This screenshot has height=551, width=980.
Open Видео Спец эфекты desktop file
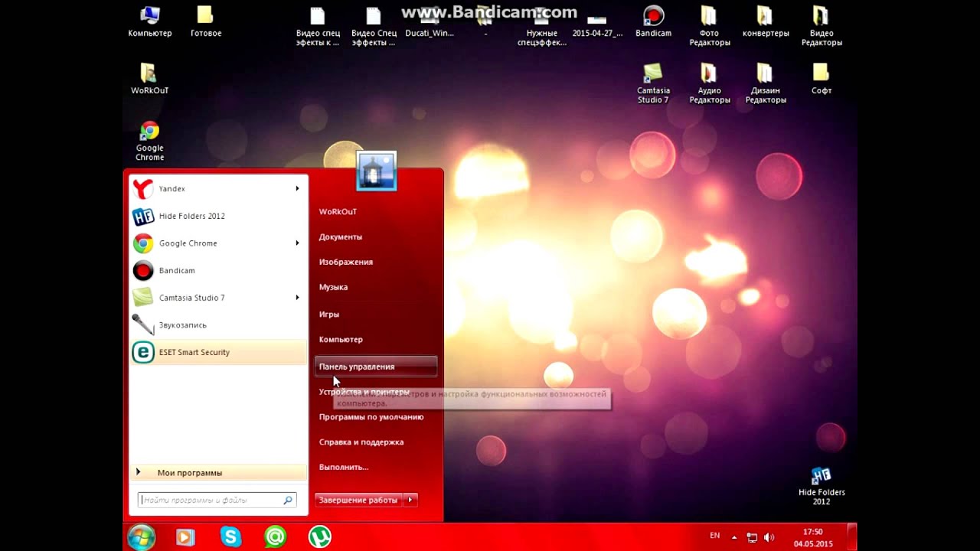point(374,27)
